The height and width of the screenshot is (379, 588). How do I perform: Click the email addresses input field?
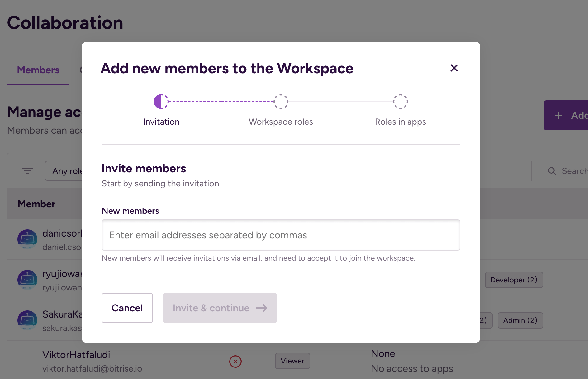click(280, 235)
